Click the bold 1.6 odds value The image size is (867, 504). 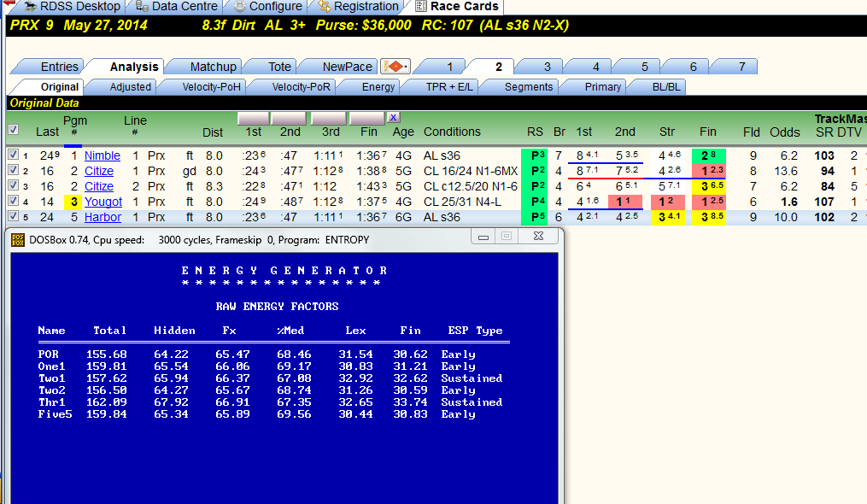click(x=789, y=202)
